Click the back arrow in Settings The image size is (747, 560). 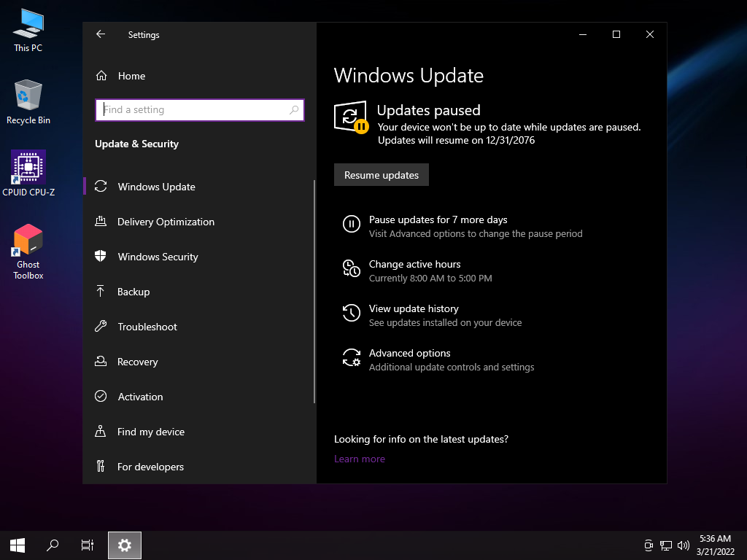(x=101, y=34)
